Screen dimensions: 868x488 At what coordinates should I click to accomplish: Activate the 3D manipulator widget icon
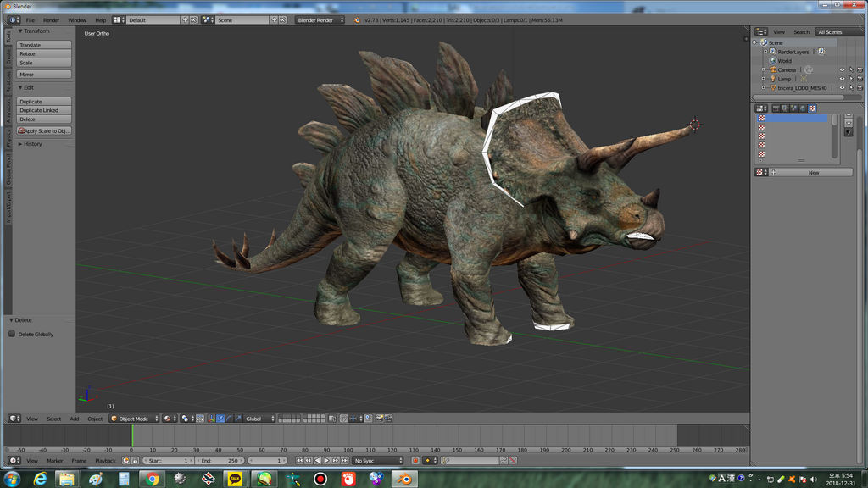211,418
